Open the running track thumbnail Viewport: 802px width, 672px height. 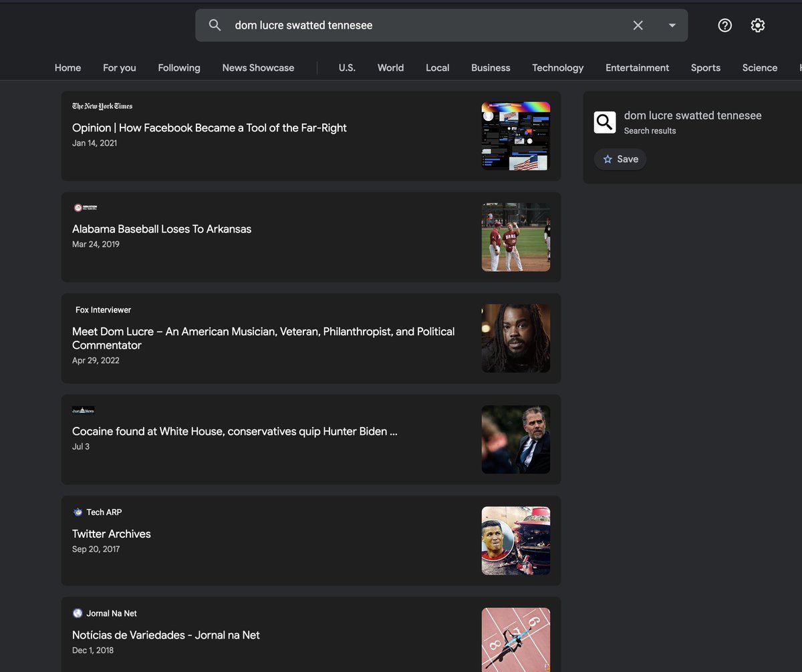click(x=516, y=640)
